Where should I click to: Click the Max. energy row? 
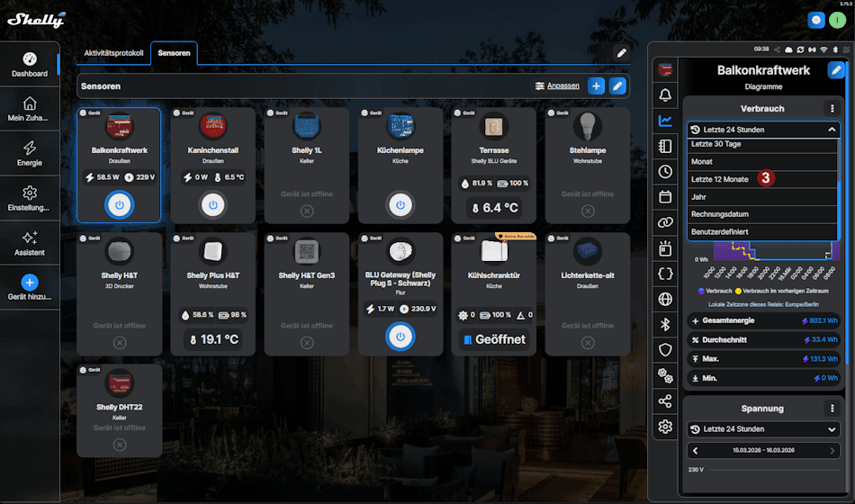pos(763,359)
